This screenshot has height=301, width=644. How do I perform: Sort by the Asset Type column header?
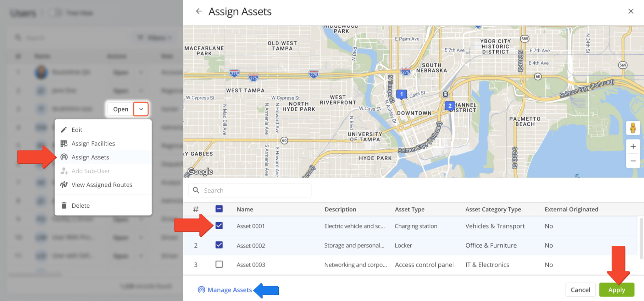[x=410, y=209]
